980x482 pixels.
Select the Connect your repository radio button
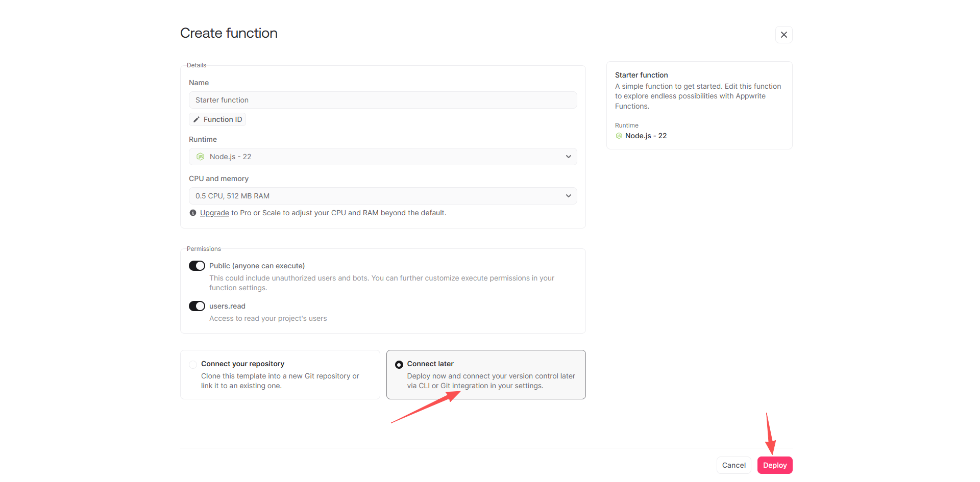193,364
